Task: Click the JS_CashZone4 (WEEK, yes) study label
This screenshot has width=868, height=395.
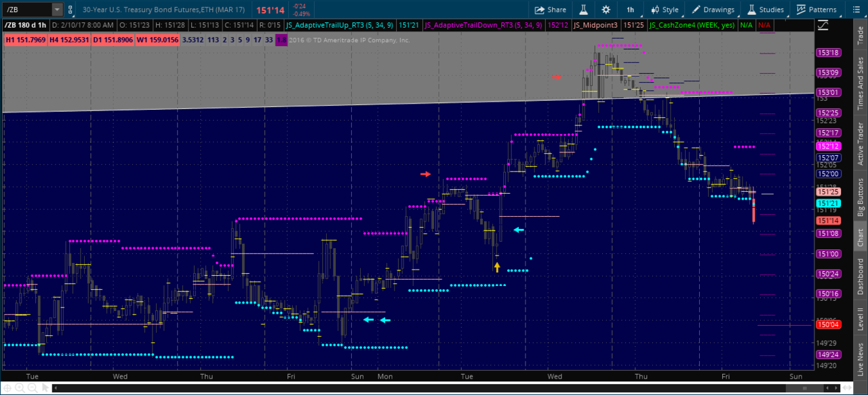Action: click(x=692, y=25)
